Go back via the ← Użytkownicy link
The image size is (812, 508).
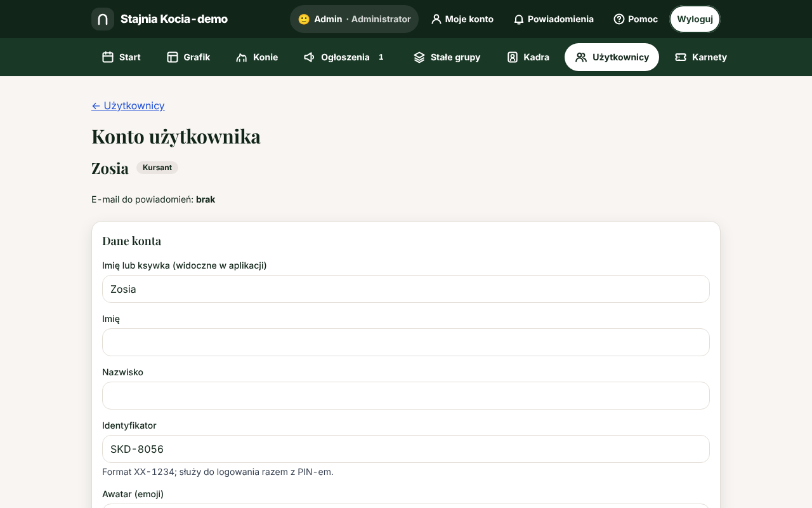click(128, 105)
